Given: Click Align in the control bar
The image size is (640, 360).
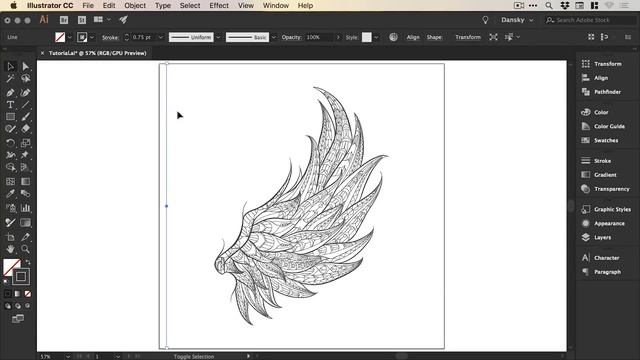Looking at the screenshot, I should (x=413, y=37).
